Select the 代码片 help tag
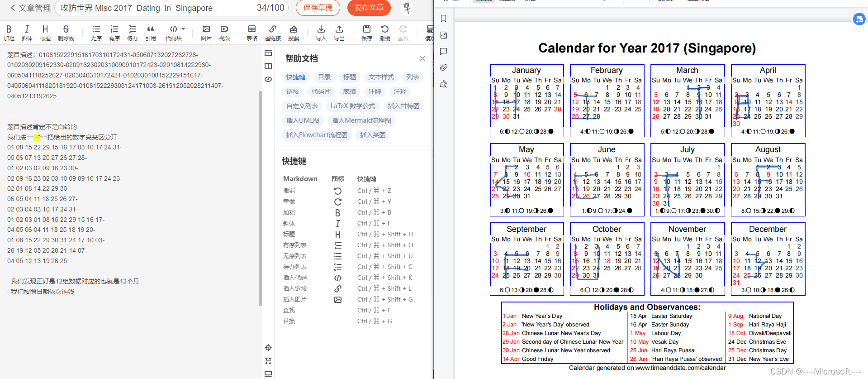 click(x=321, y=91)
